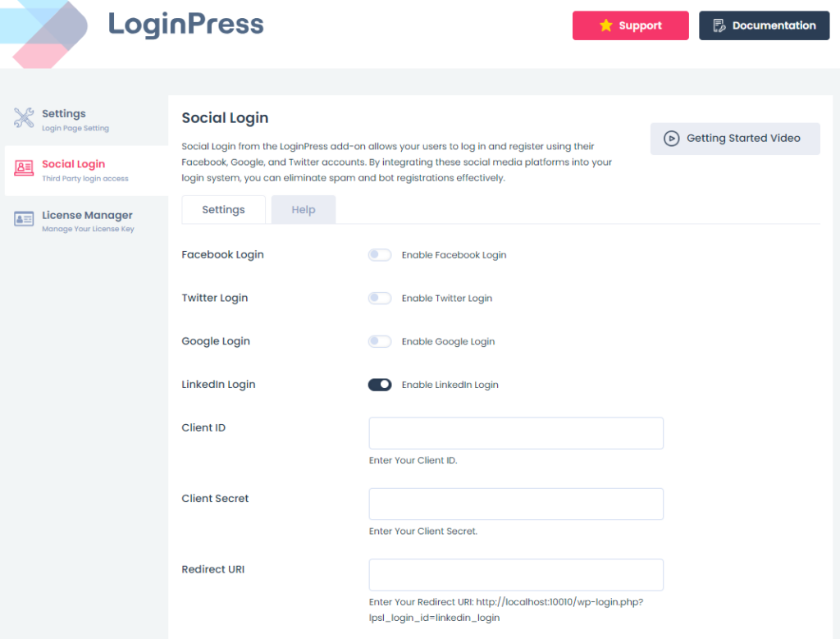Screen dimensions: 840x639
Task: Click the 'Login Page Setting' subtitle
Action: tap(75, 128)
